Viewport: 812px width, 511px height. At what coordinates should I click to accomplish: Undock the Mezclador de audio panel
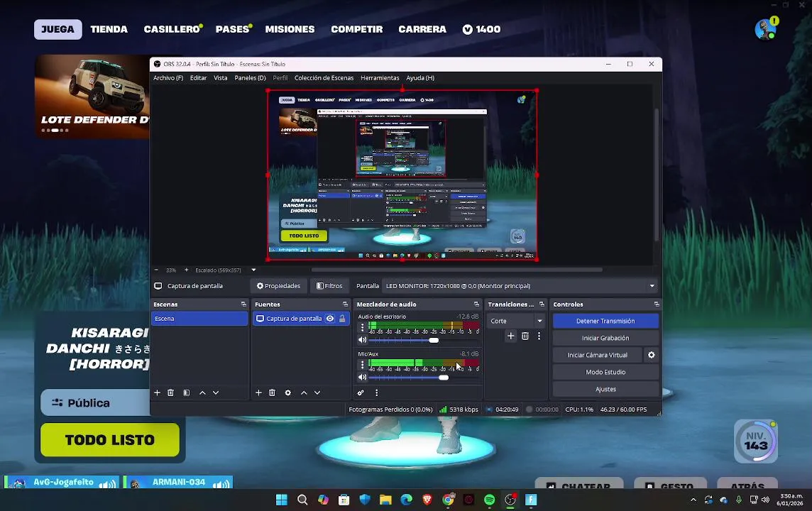[476, 304]
